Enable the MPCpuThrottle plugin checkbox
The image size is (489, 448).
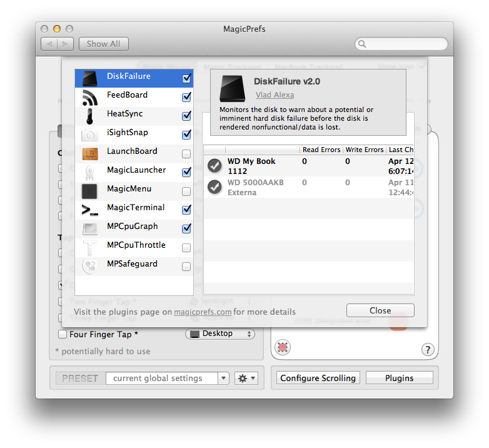(186, 248)
